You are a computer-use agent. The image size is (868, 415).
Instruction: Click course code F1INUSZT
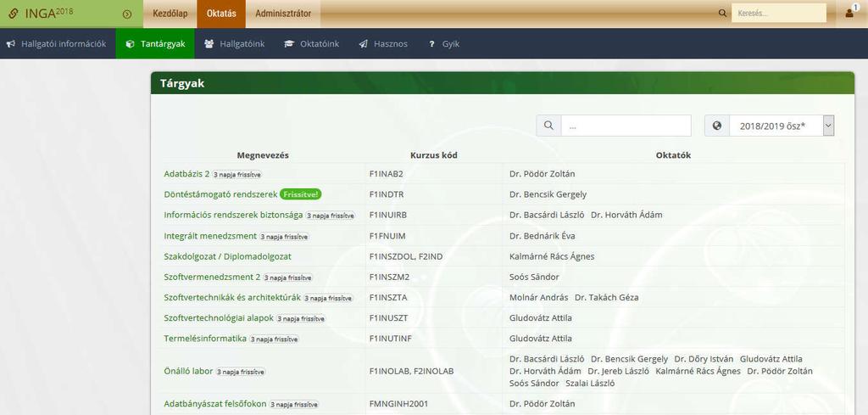[x=388, y=317]
